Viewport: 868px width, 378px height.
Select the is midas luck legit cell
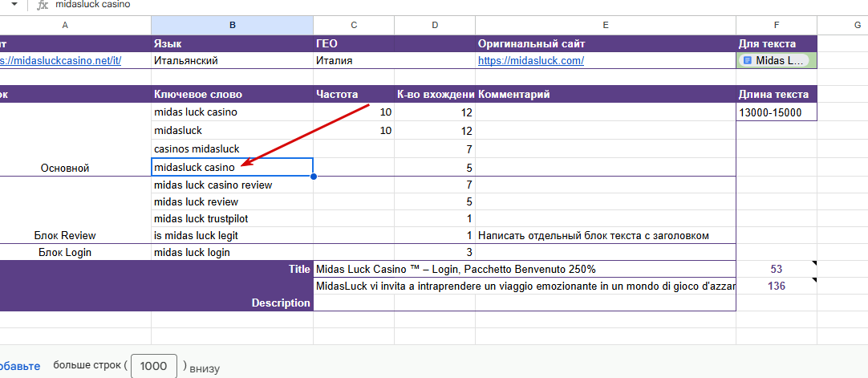point(232,236)
